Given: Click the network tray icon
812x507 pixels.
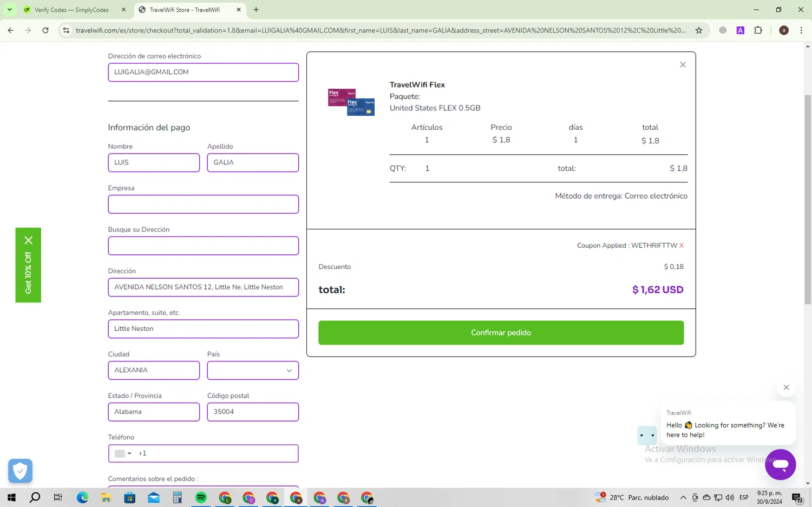Looking at the screenshot, I should 718,498.
